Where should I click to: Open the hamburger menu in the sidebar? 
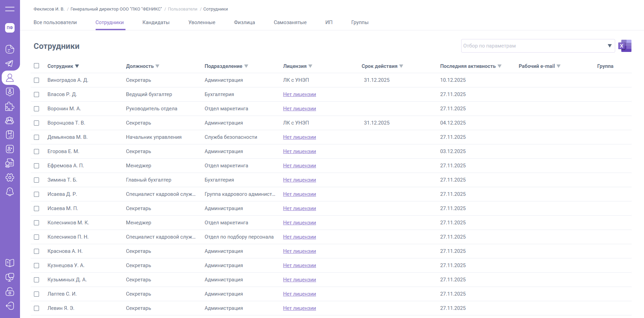pyautogui.click(x=10, y=9)
